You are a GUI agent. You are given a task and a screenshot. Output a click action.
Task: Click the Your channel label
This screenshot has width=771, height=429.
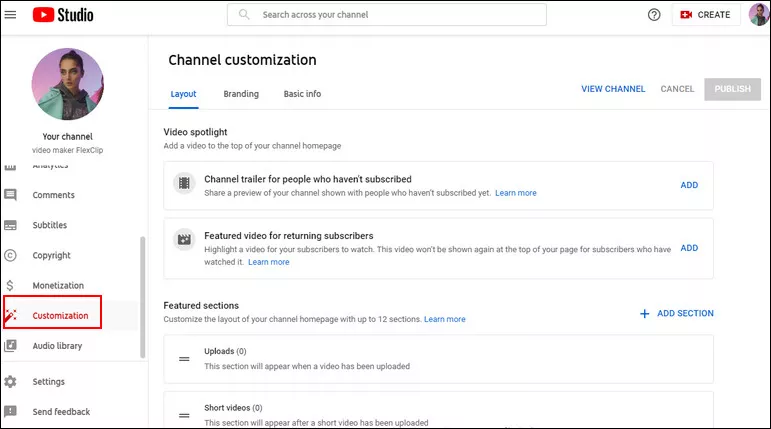point(67,136)
